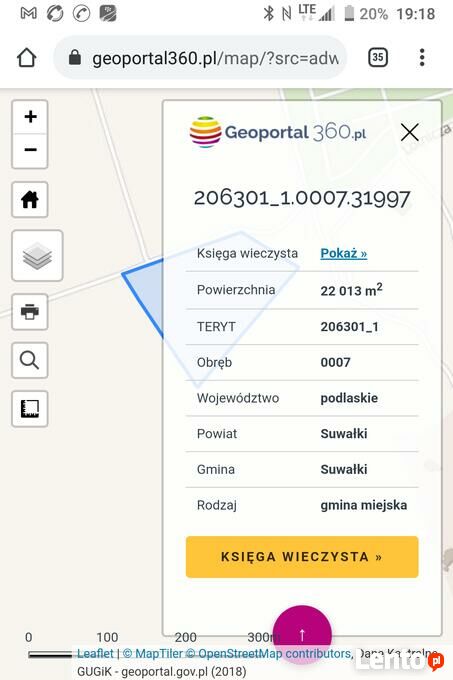Tap the Geoportal 360.pl logo
The height and width of the screenshot is (680, 453).
(x=278, y=132)
